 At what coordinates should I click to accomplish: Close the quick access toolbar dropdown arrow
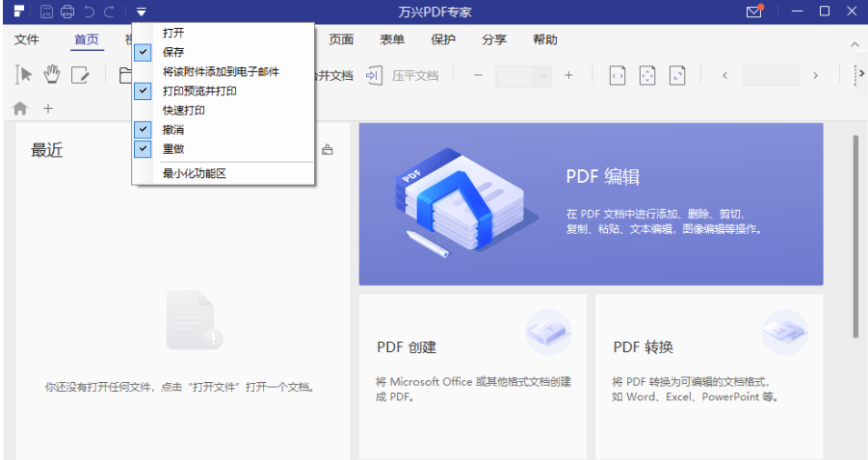[142, 12]
